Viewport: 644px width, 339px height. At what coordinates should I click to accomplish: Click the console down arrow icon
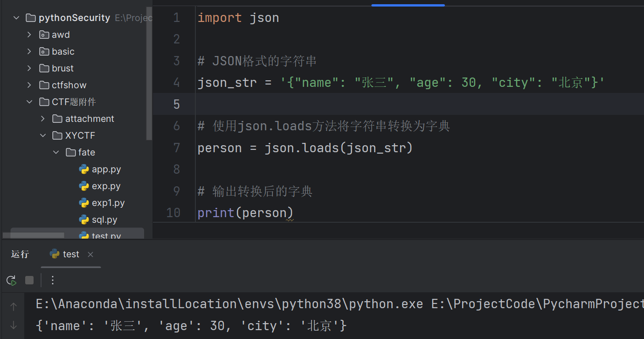[14, 325]
